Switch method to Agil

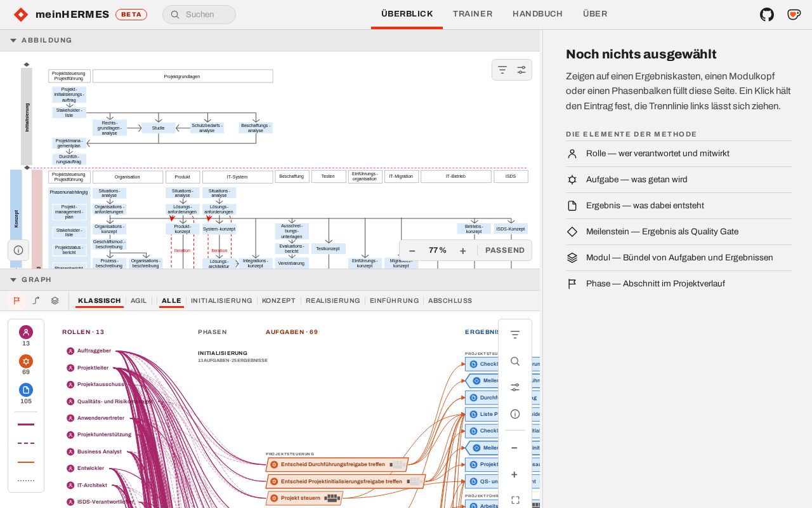[x=139, y=301]
